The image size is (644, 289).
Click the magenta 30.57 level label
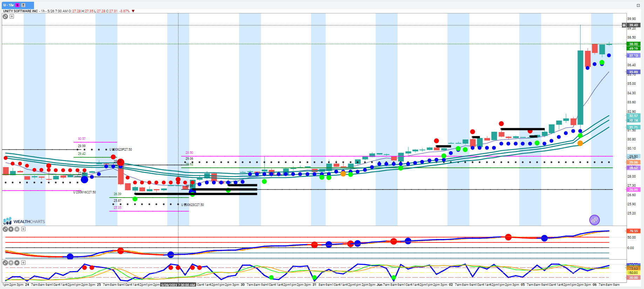pos(82,139)
